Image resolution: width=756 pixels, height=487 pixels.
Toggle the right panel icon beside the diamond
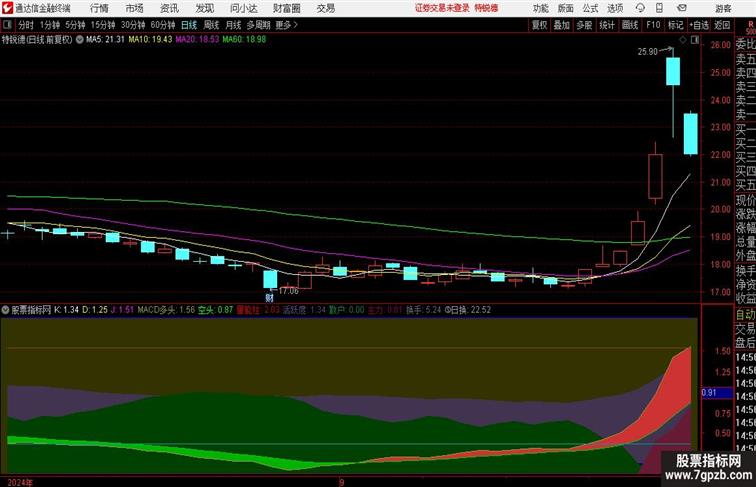pos(695,40)
